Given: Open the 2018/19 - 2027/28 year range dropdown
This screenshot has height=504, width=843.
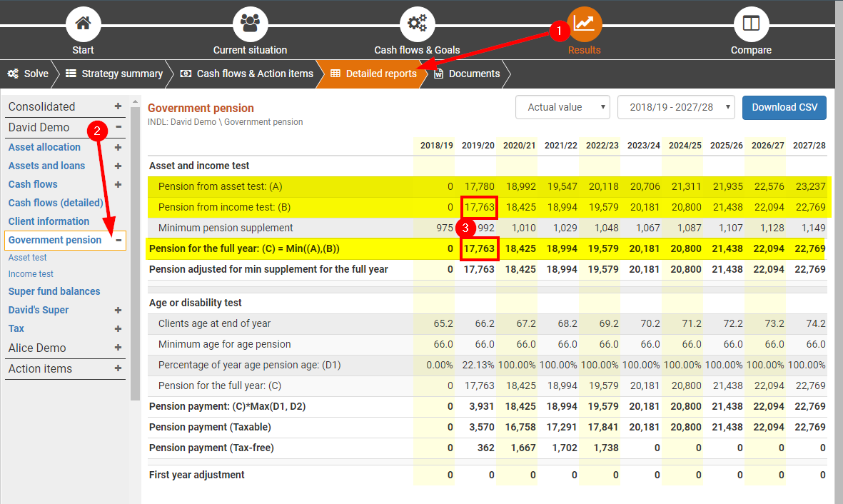Looking at the screenshot, I should [675, 107].
